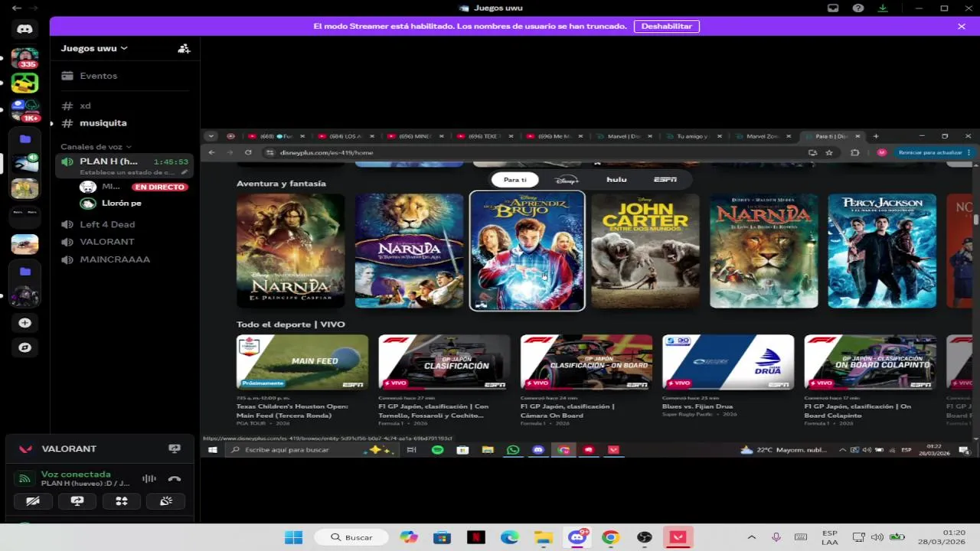Switch to Marvel Zone browser tab

763,136
